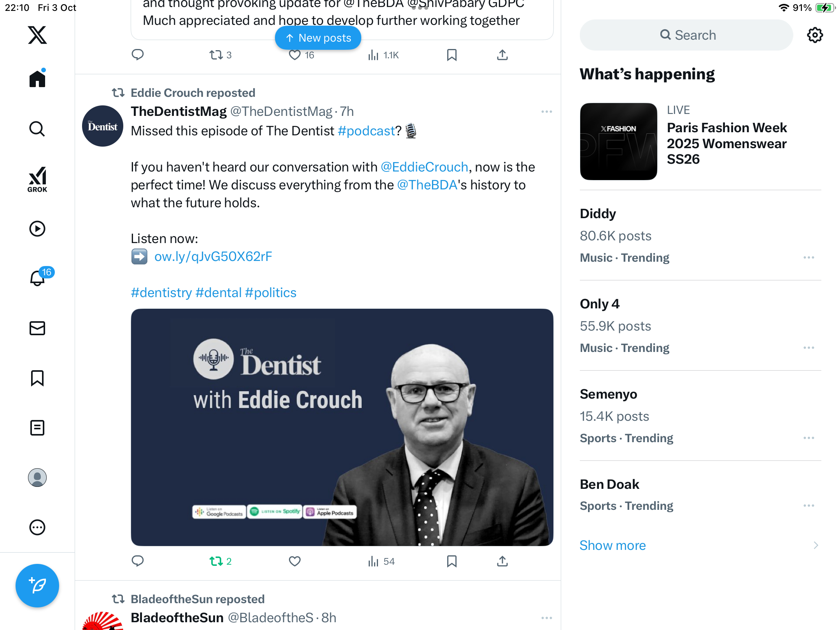Image resolution: width=840 pixels, height=630 pixels.
Task: Like the TheDentistMag podcast post
Action: [295, 561]
